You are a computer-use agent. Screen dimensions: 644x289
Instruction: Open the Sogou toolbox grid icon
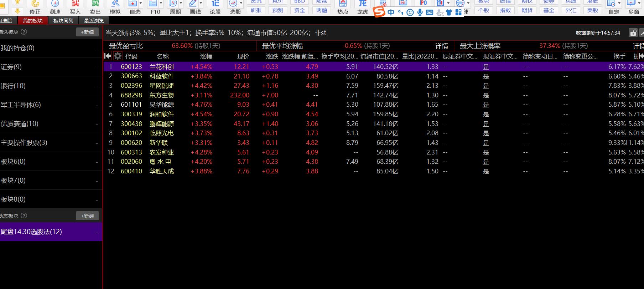tap(458, 12)
